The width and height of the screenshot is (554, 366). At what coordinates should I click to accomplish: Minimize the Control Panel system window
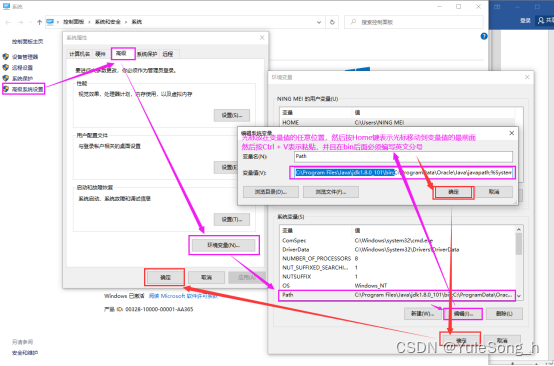point(439,7)
